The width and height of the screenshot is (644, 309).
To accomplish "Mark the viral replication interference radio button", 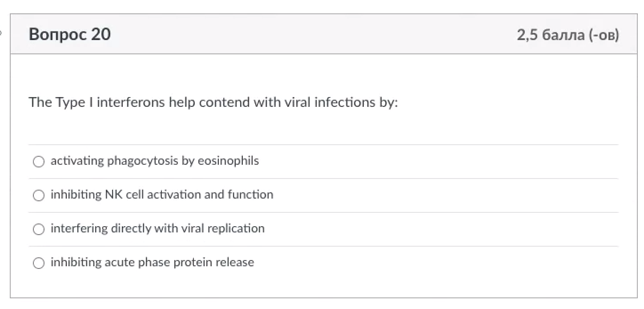I will (39, 229).
